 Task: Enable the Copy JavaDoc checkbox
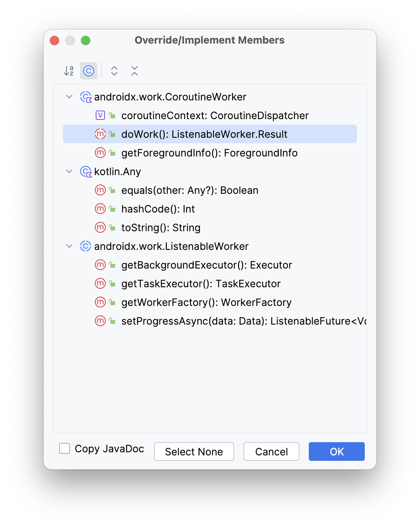[x=64, y=449]
